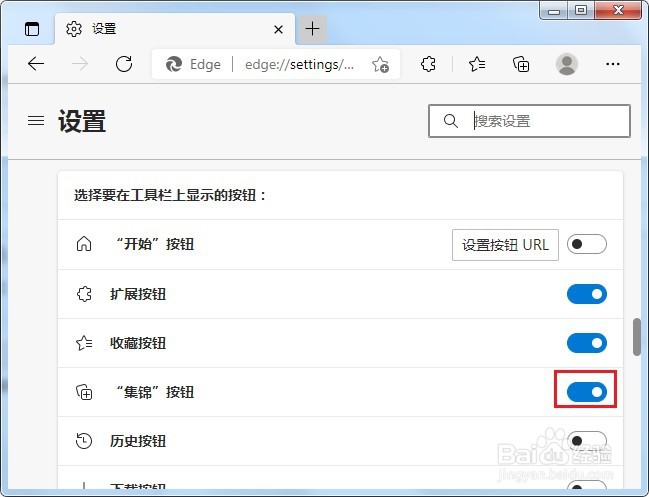This screenshot has width=649, height=497.
Task: Click the page vertical scrollbar thumb
Action: tap(637, 337)
